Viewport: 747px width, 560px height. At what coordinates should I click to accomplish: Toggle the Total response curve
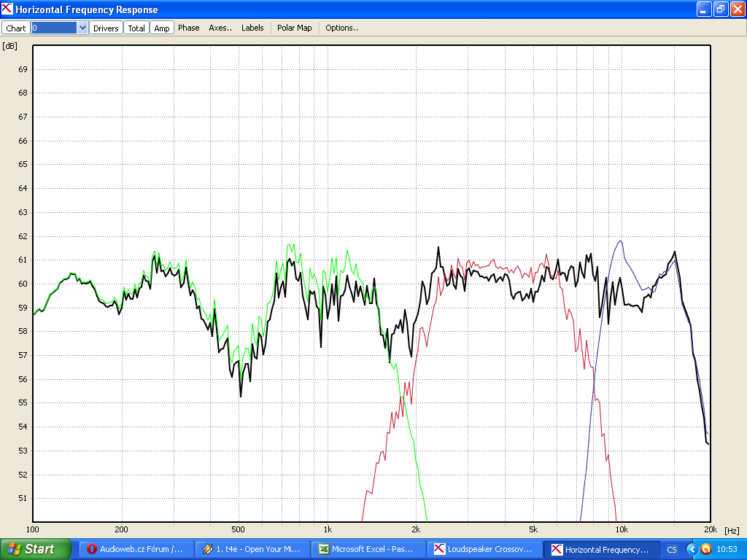coord(136,28)
